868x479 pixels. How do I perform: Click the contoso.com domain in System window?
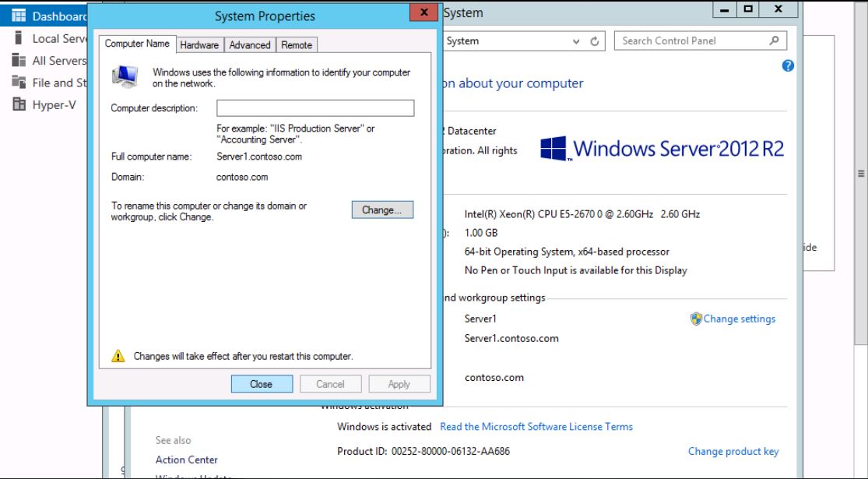click(494, 378)
